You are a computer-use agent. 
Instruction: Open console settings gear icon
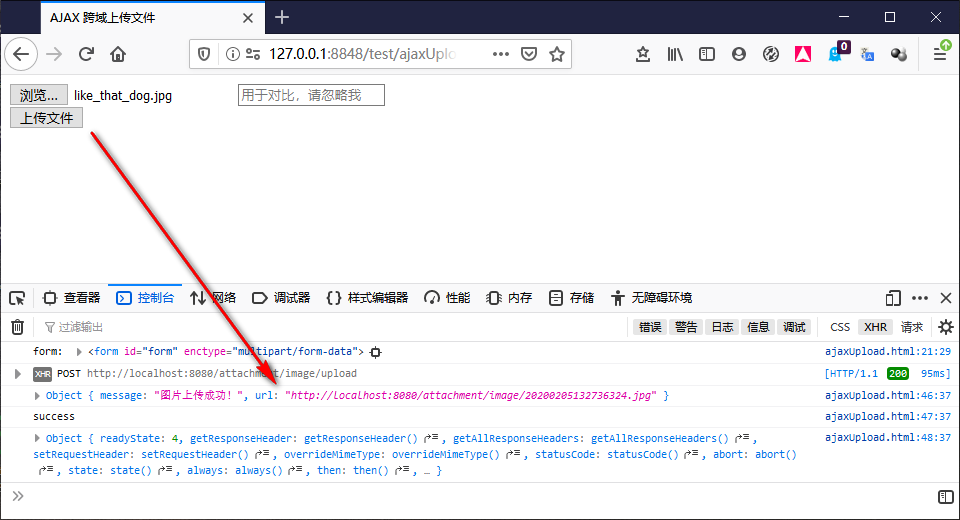pos(946,327)
